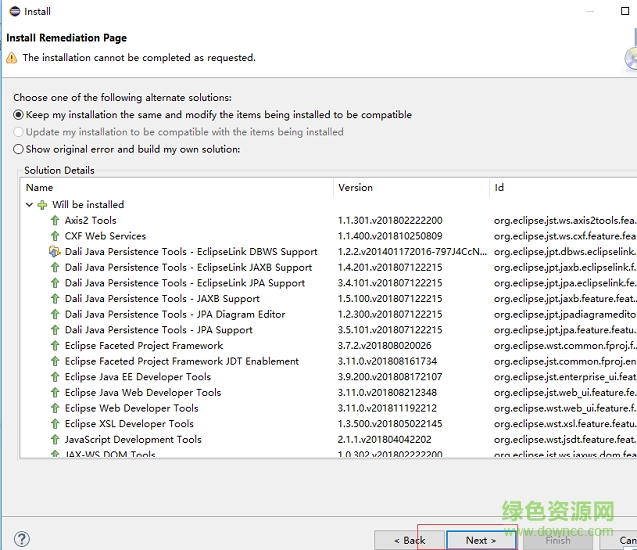Click the Eclipse Faceted Project Framework icon

55,346
